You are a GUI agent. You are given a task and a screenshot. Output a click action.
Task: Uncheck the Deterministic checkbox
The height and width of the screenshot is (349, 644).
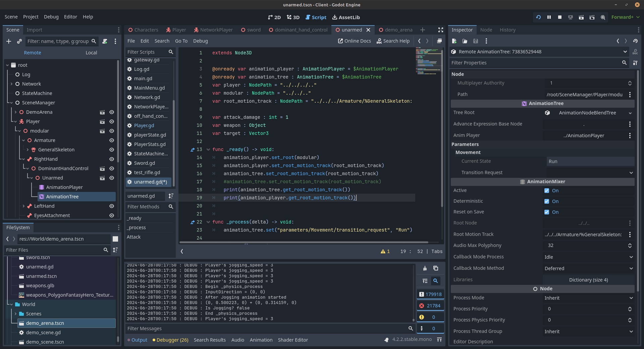click(547, 201)
